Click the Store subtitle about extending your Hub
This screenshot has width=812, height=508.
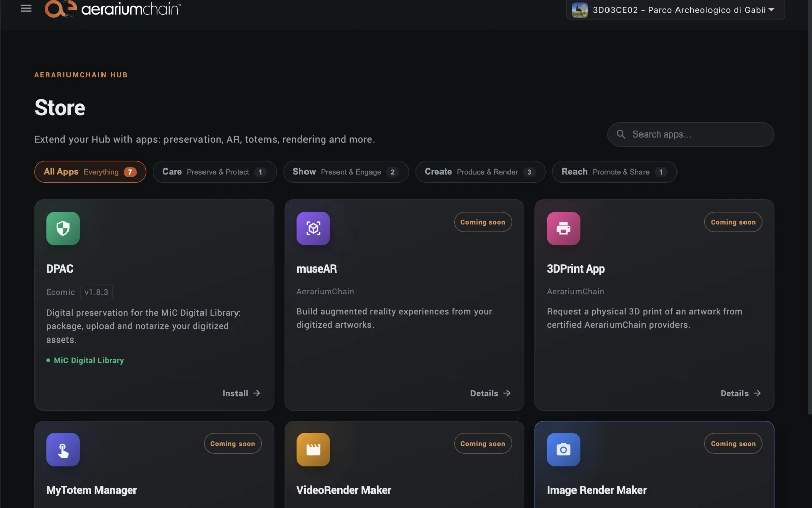[205, 139]
